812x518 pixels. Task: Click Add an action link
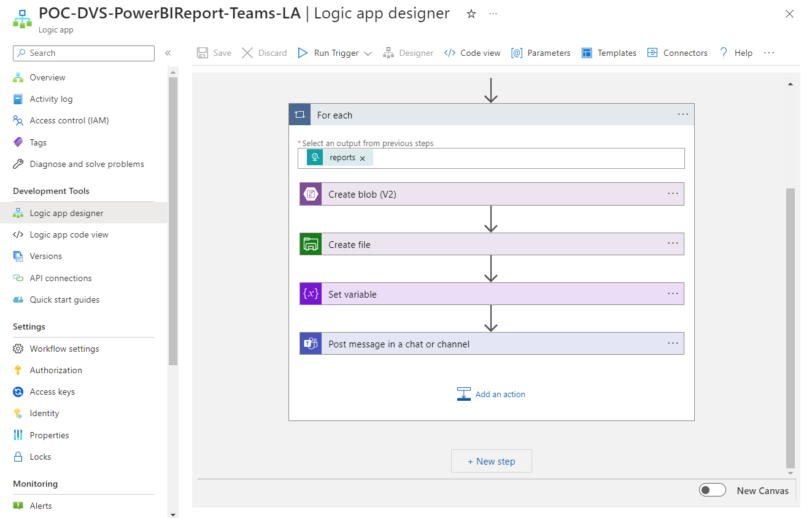click(499, 393)
